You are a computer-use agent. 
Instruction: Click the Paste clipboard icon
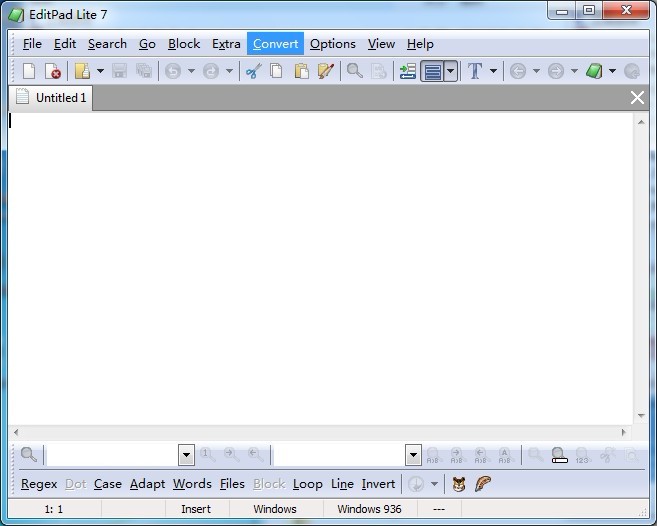click(x=301, y=71)
